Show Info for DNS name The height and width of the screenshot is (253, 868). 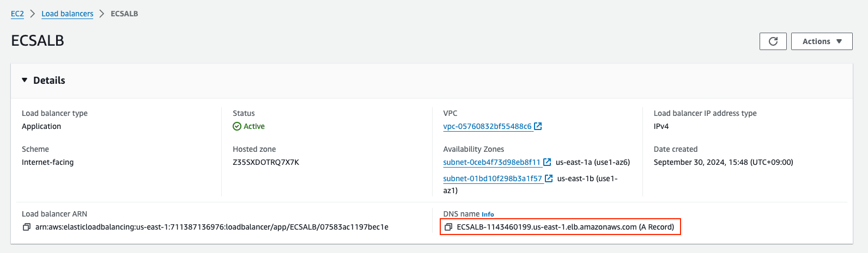pos(488,214)
